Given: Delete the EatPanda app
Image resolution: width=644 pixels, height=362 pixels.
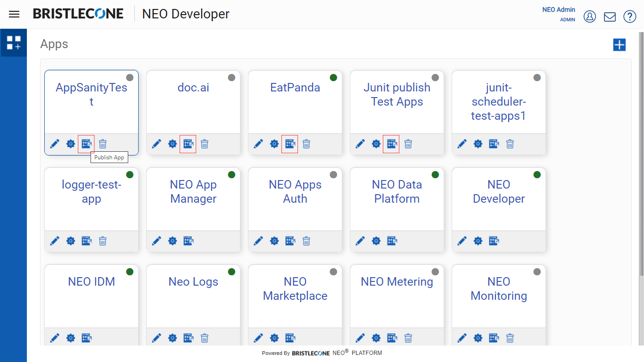Looking at the screenshot, I should [306, 144].
